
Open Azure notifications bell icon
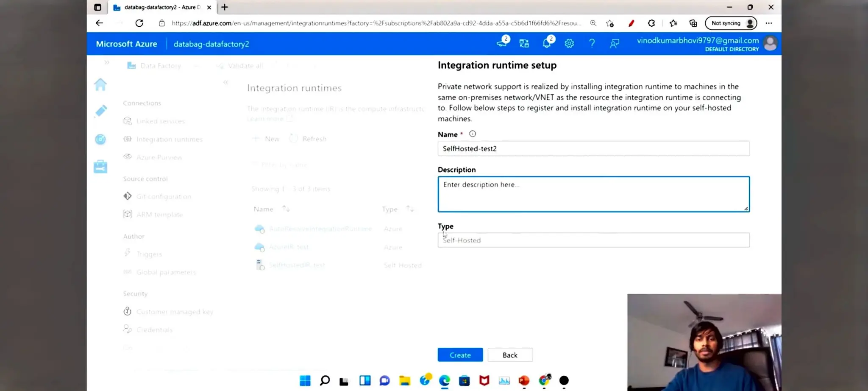tap(547, 43)
